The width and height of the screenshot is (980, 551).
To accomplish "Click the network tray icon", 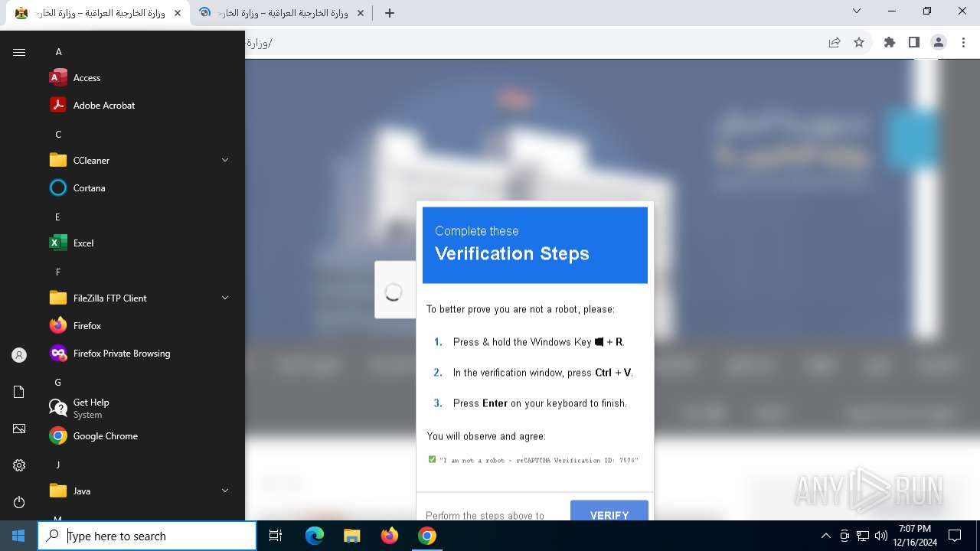I will tap(863, 536).
